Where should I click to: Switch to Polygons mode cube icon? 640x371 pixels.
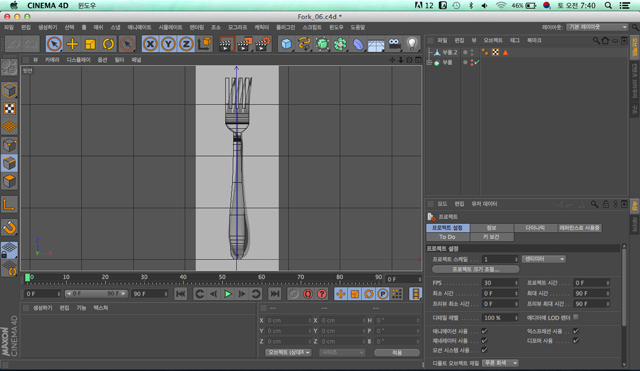9,181
